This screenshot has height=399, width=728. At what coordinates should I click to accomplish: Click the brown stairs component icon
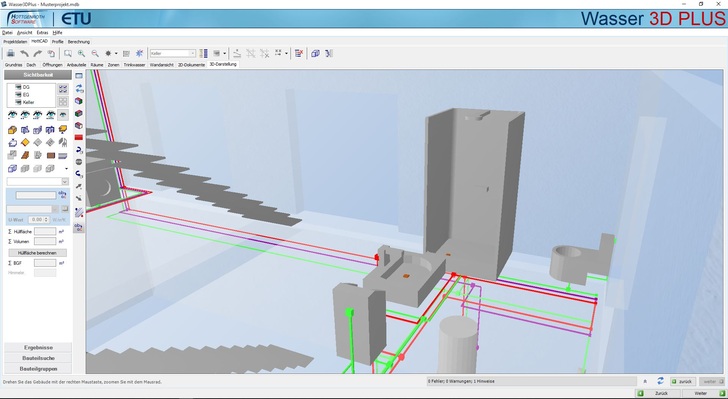point(25,155)
